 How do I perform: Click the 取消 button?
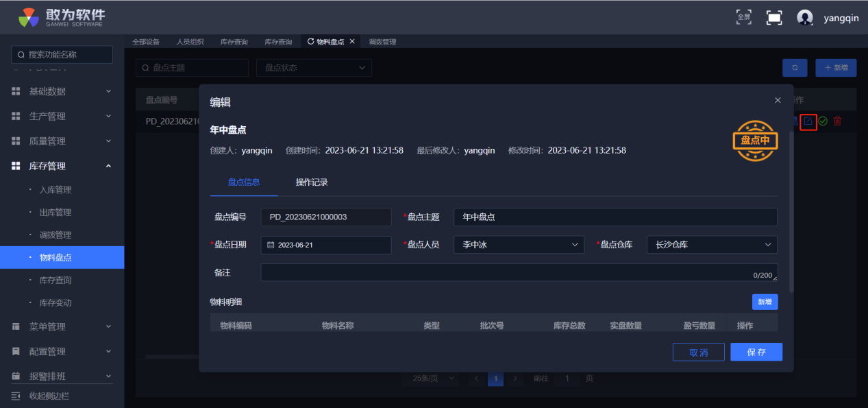[x=698, y=352]
